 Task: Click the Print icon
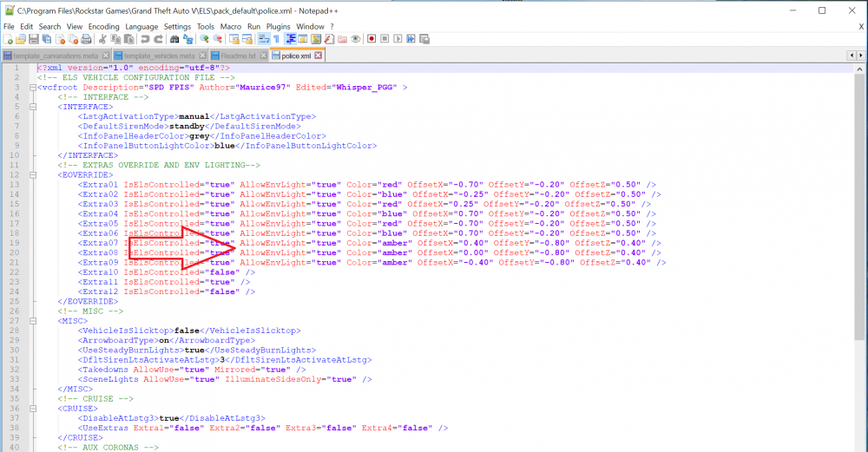pyautogui.click(x=86, y=39)
